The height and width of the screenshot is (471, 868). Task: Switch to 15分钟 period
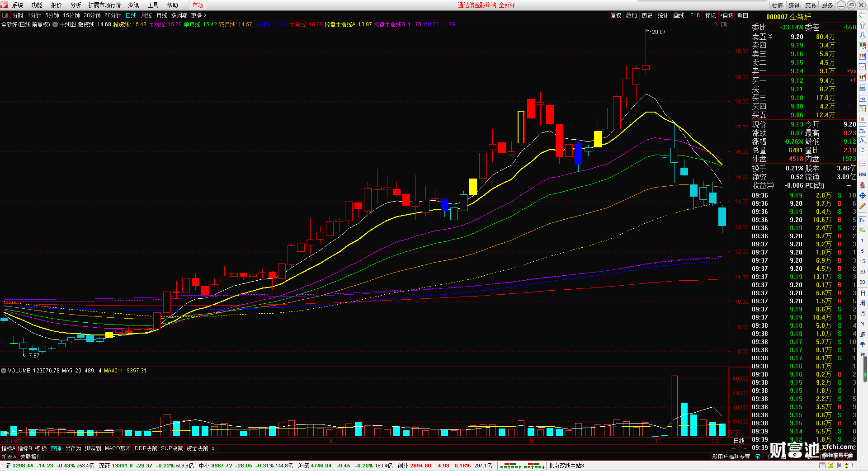(x=71, y=15)
